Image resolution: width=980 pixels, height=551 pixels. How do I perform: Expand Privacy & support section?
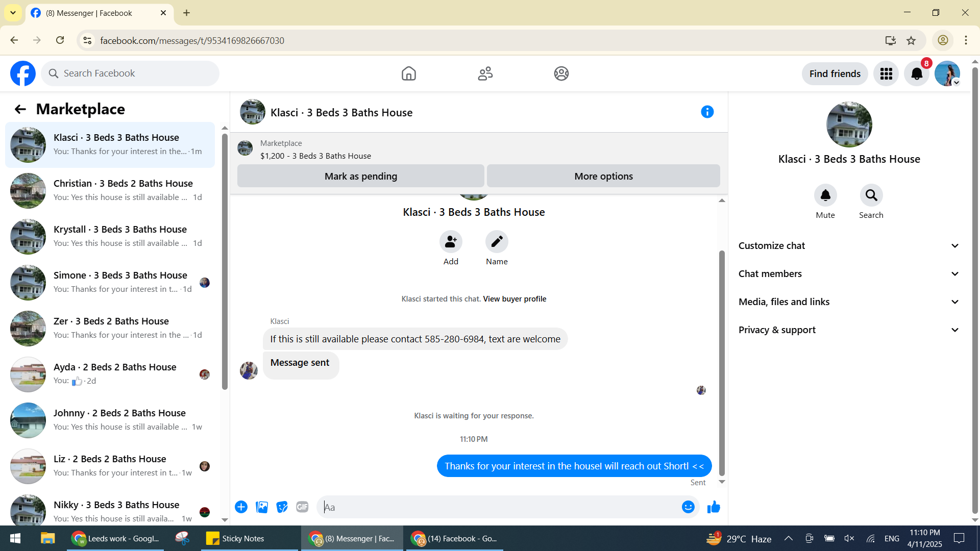(x=849, y=330)
